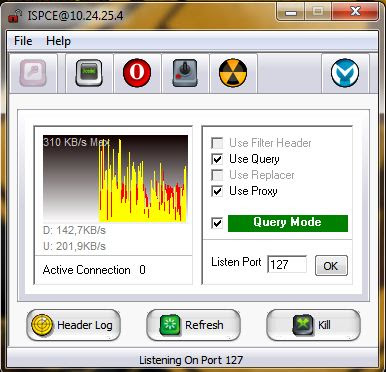This screenshot has height=372, width=386.
Task: Open the Help menu
Action: click(x=58, y=41)
